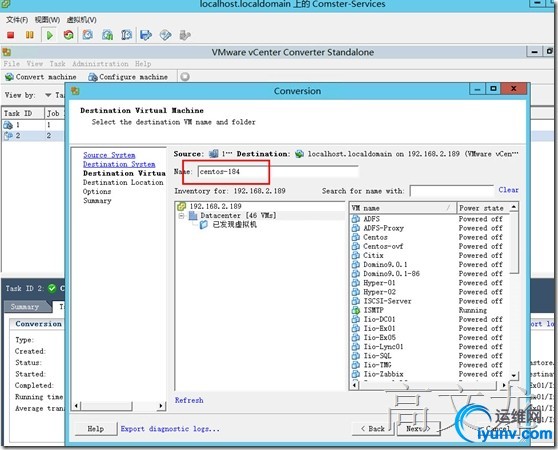
Task: Click the green Play power-on icon
Action: point(49,35)
